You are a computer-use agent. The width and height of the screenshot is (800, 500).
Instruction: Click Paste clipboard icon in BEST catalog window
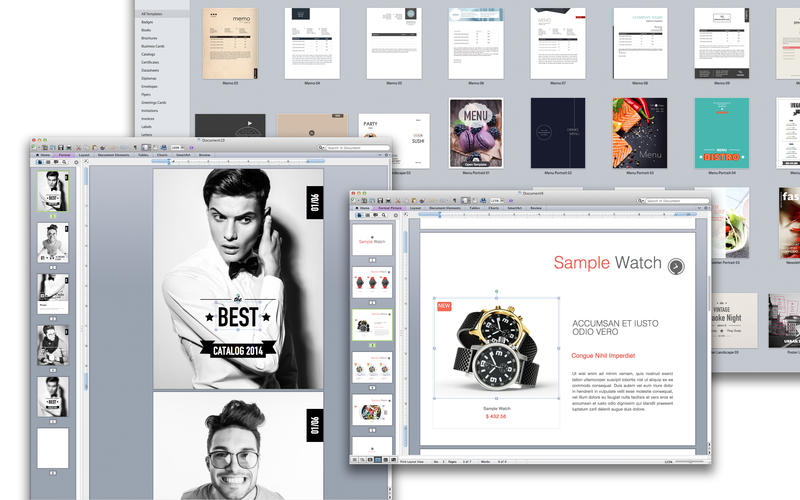coord(94,147)
